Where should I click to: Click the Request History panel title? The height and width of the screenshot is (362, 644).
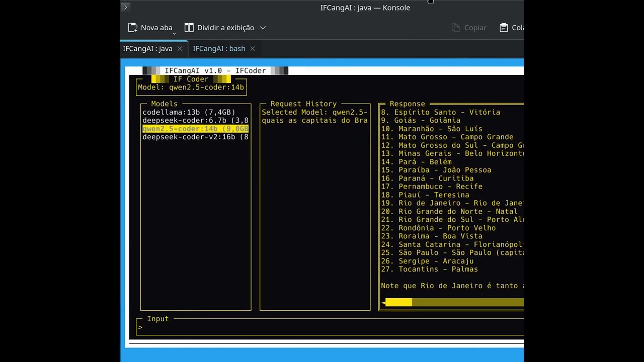[x=303, y=104]
